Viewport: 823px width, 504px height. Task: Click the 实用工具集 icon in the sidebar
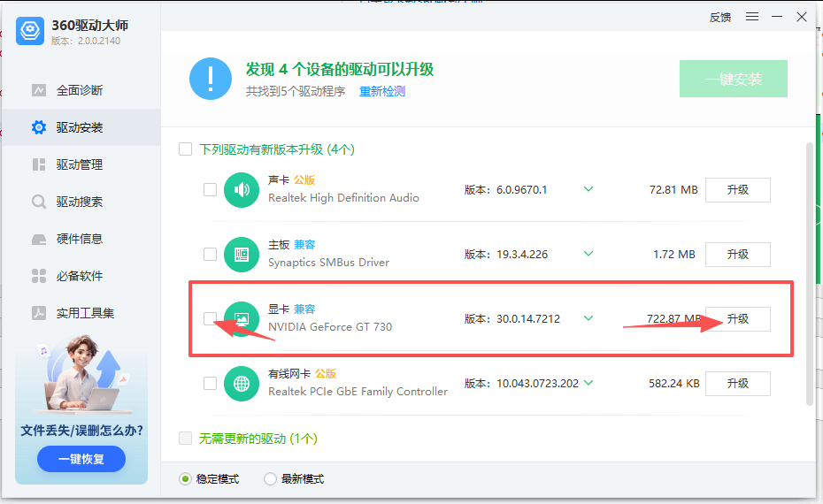point(39,313)
